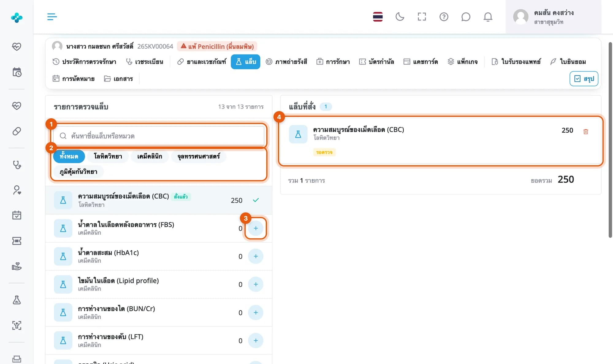This screenshot has height=364, width=613.
Task: Open การนัดหมาย tab
Action: pyautogui.click(x=74, y=79)
